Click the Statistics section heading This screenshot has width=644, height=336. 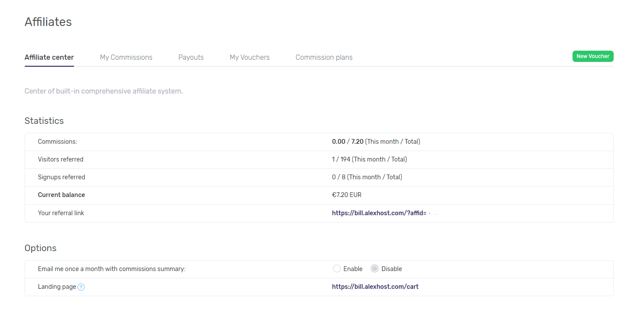coord(44,121)
